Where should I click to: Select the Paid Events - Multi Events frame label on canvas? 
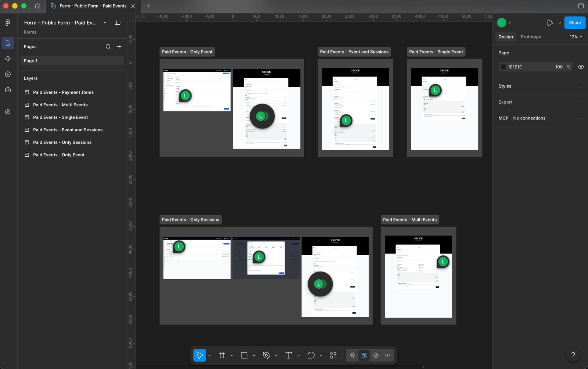(410, 220)
